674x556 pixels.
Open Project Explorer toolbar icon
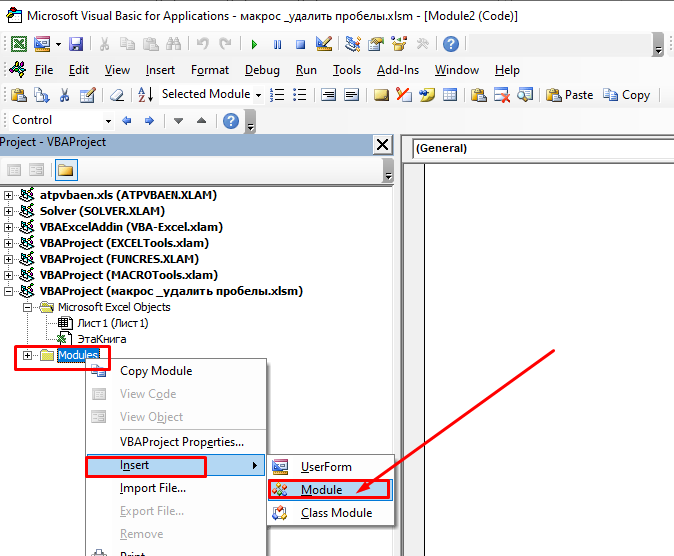pyautogui.click(x=353, y=44)
